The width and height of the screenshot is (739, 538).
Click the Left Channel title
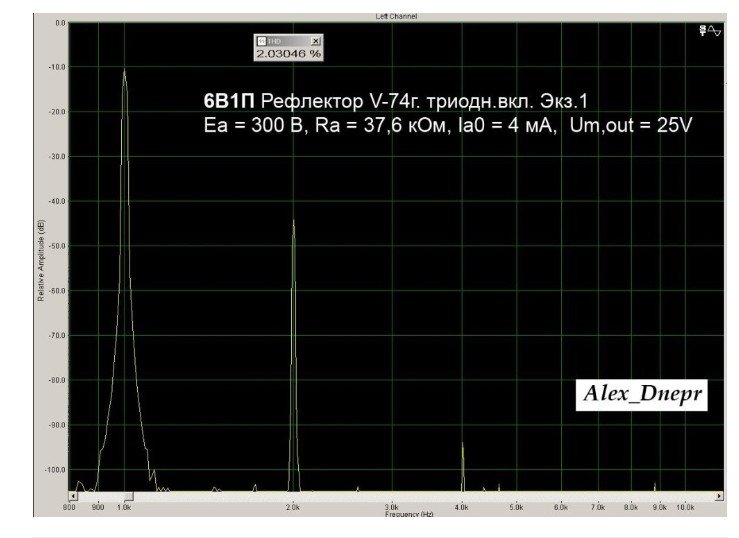[x=396, y=16]
